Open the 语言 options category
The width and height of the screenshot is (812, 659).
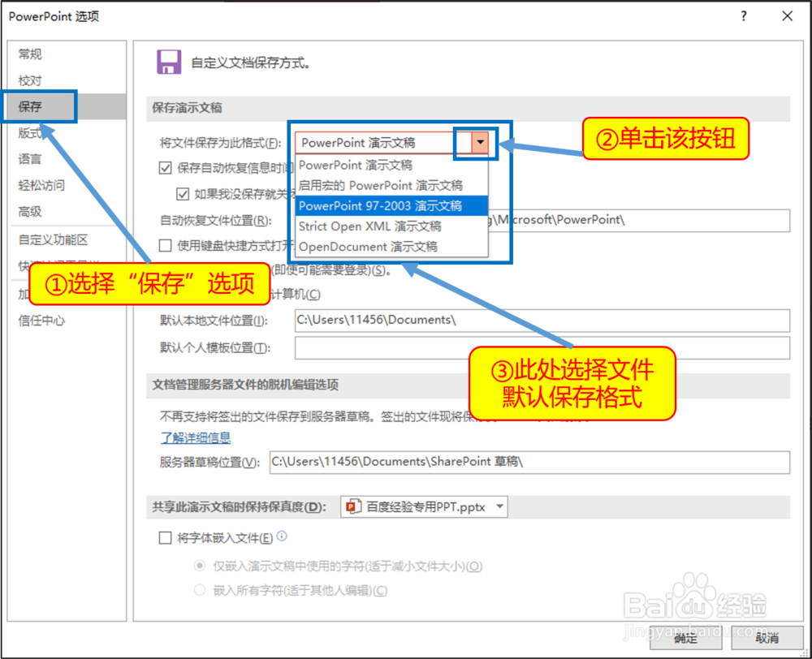[30, 159]
